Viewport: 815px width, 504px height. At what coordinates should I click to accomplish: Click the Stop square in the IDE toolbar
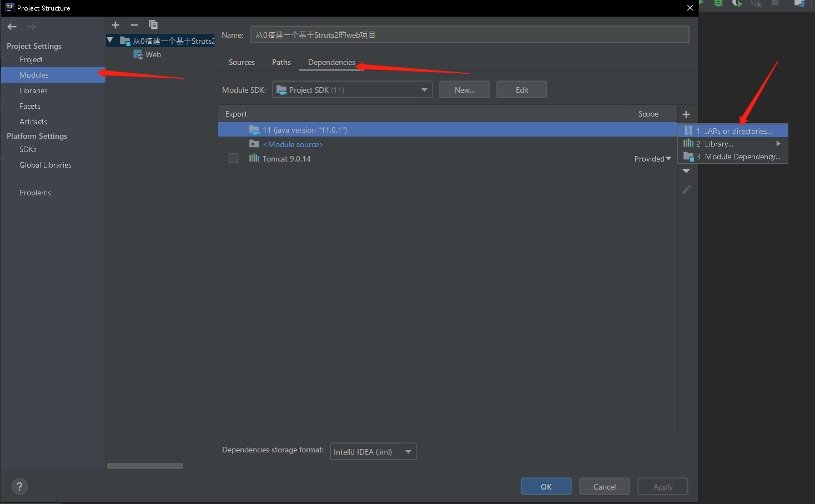click(x=775, y=3)
